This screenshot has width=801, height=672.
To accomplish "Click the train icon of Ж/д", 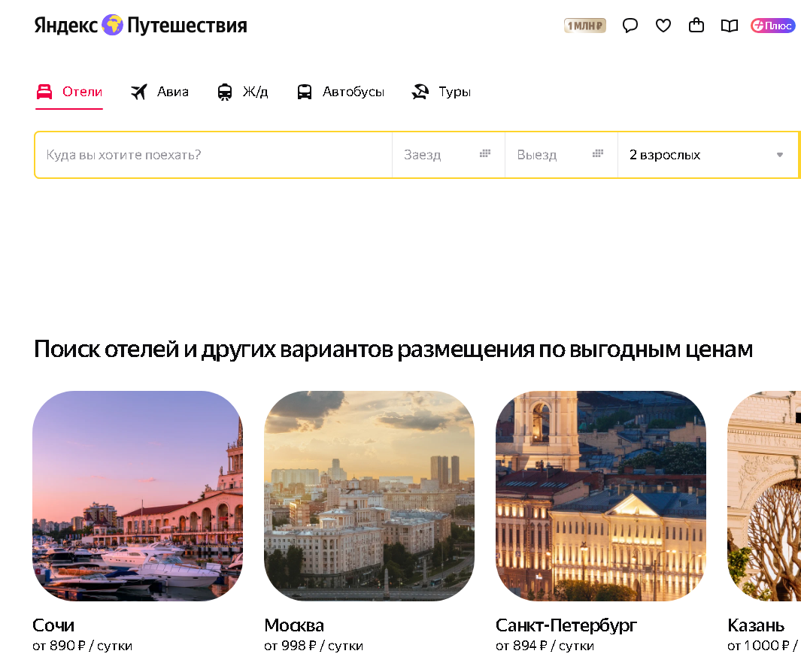I will (x=225, y=92).
